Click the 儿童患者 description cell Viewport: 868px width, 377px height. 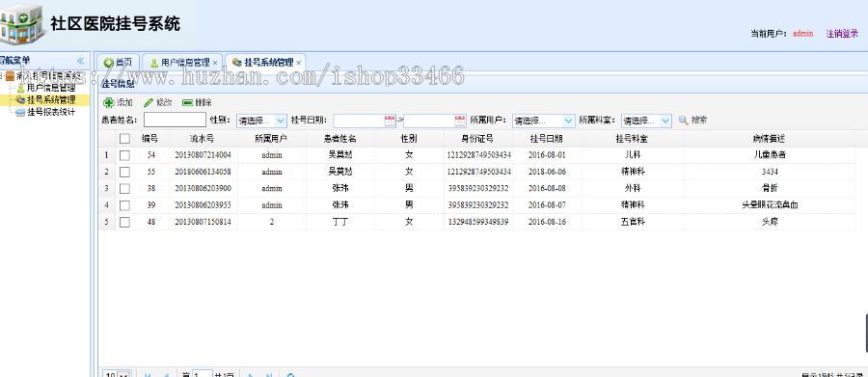coord(770,155)
